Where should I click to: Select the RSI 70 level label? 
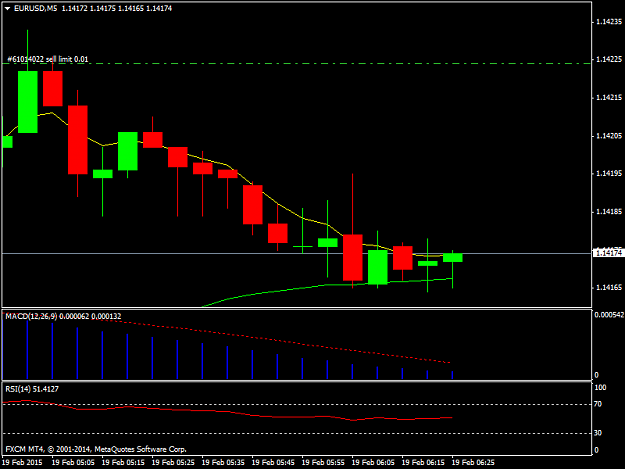click(x=598, y=404)
